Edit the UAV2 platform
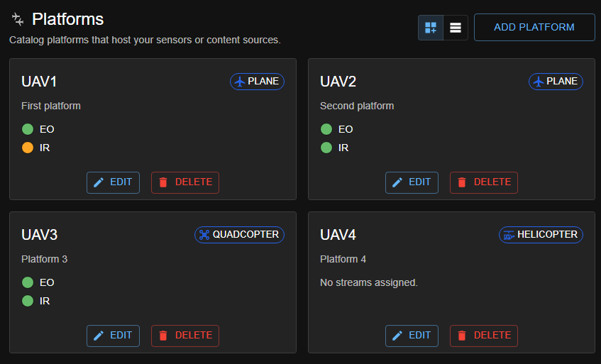 [x=412, y=182]
